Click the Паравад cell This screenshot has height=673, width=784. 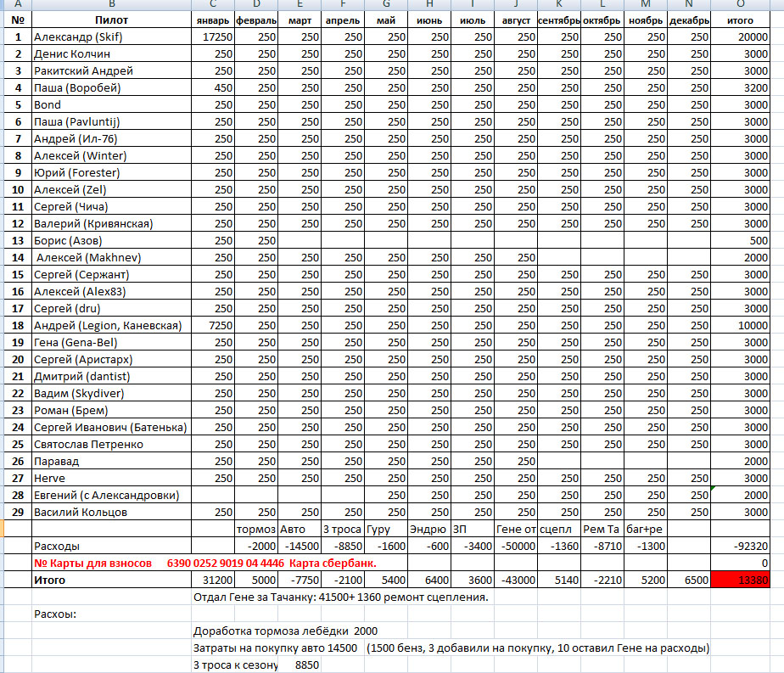(x=111, y=462)
